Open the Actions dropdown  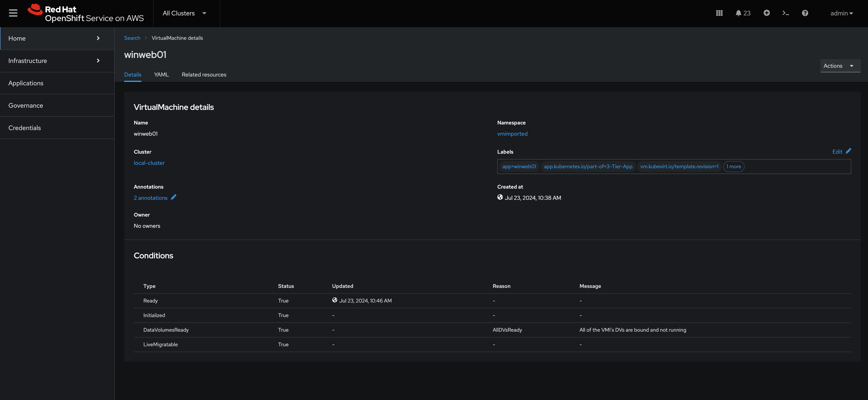840,66
